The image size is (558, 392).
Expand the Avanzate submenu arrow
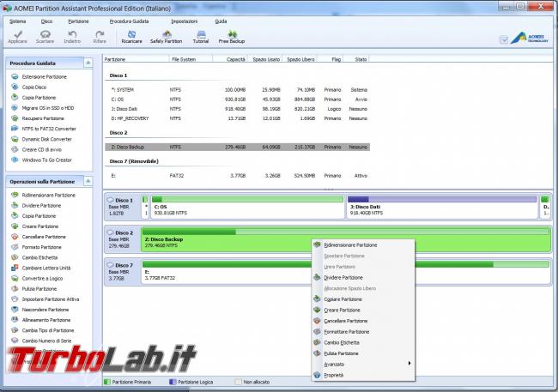[x=409, y=363]
